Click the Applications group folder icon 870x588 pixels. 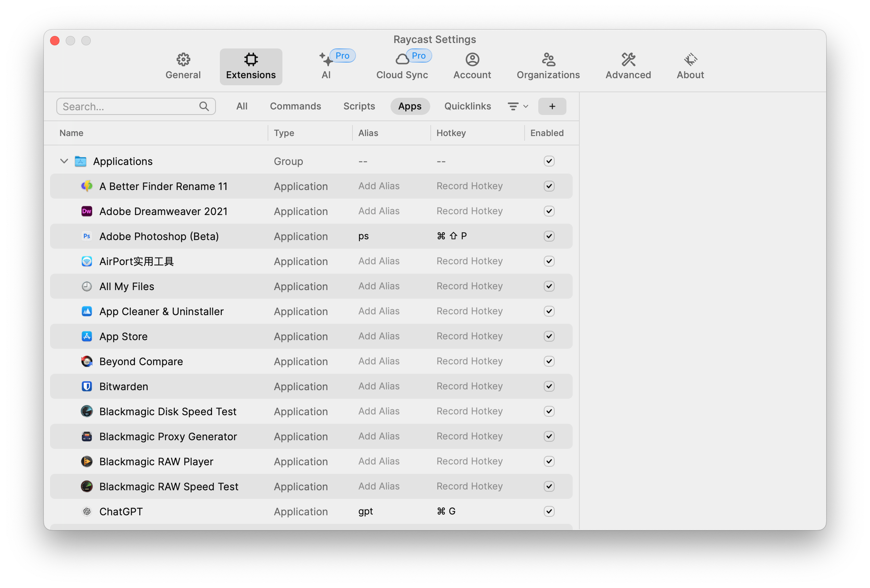click(x=81, y=161)
